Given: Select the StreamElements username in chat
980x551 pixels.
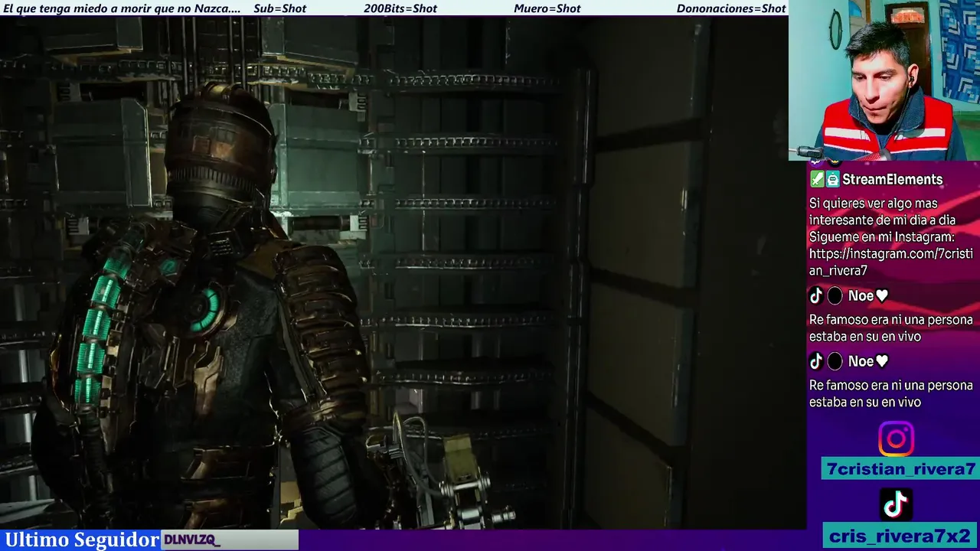Looking at the screenshot, I should (892, 180).
